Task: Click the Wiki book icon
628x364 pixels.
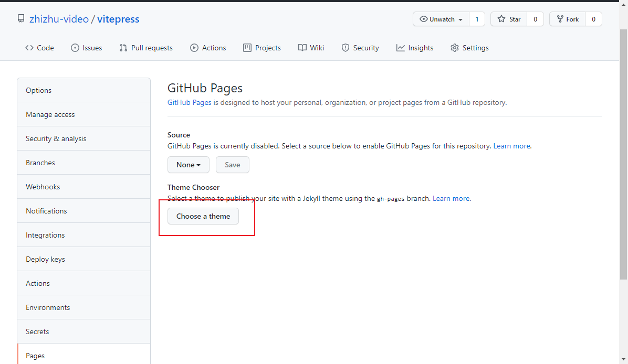Action: [302, 48]
